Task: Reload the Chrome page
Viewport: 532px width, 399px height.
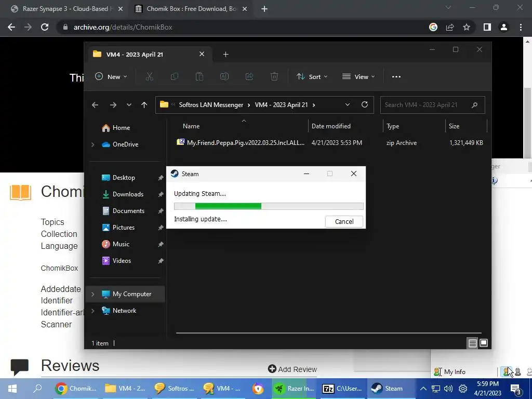Action: [45, 27]
